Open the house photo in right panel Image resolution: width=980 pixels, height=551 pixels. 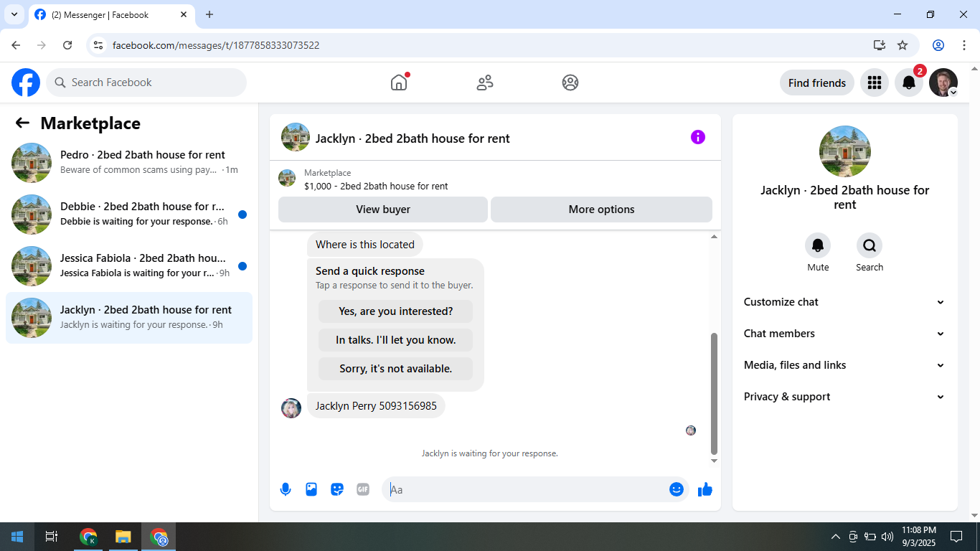click(x=845, y=151)
